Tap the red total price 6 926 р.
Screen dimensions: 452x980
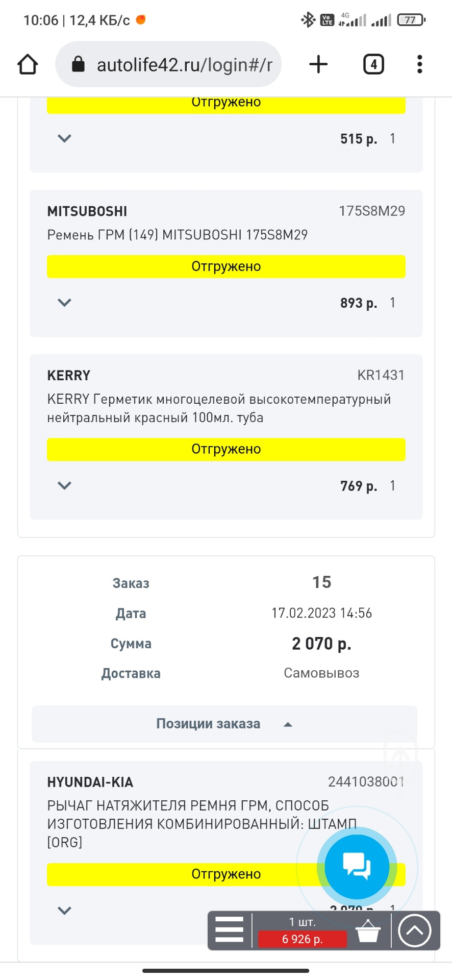(302, 939)
